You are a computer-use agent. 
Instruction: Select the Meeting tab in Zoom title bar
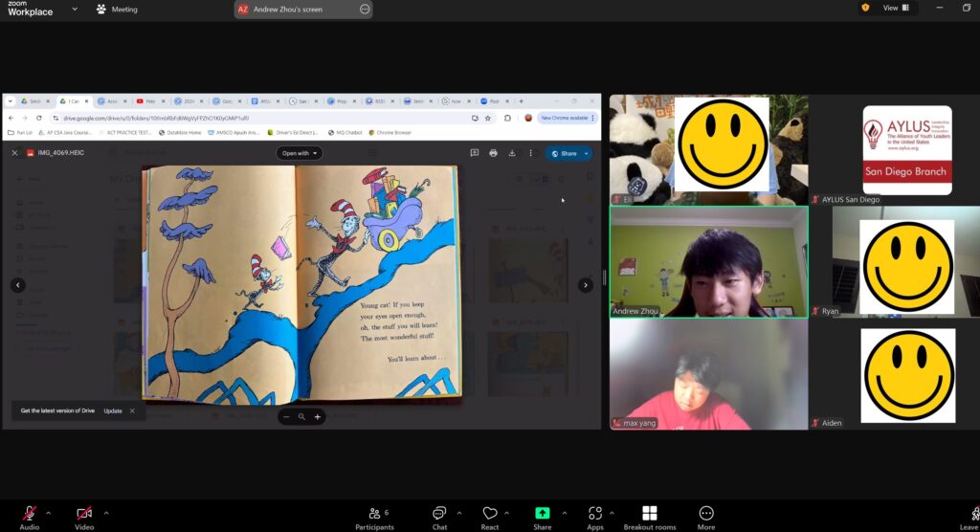coord(117,10)
